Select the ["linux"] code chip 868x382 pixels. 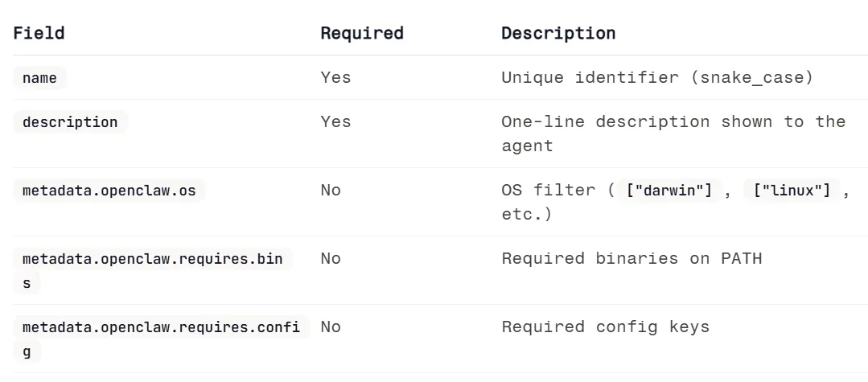click(792, 191)
